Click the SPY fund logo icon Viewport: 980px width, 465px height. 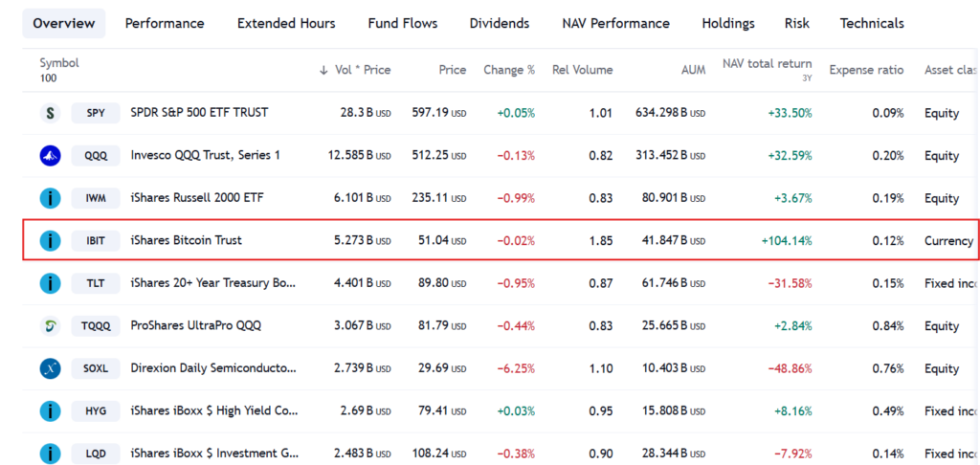tap(50, 113)
